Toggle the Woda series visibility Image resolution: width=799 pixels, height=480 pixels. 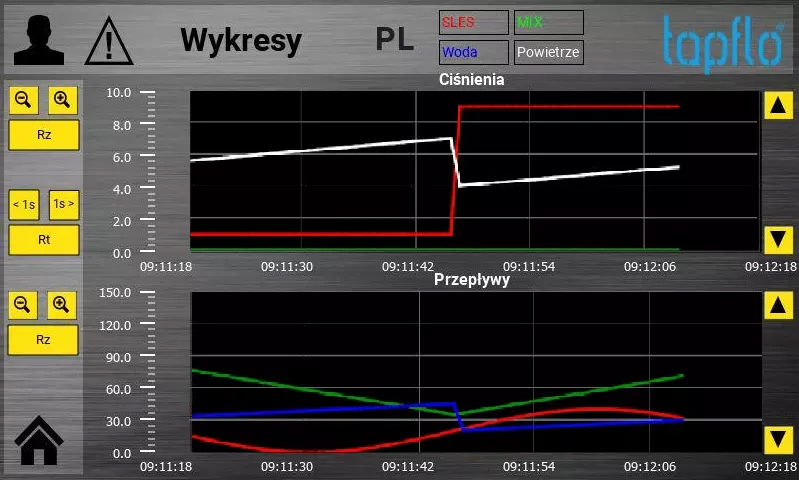(473, 52)
